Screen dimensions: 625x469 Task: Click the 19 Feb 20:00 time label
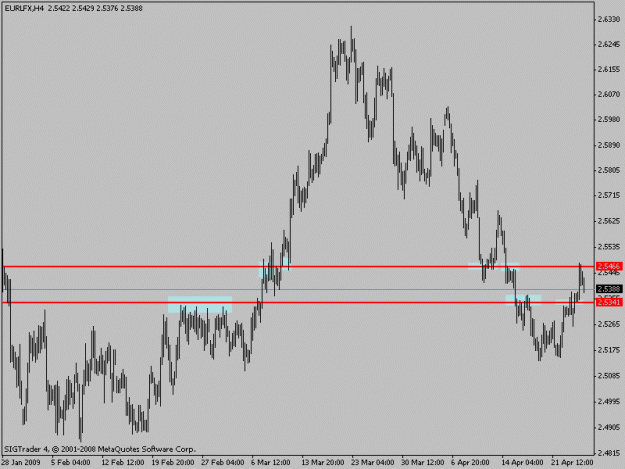[173, 462]
